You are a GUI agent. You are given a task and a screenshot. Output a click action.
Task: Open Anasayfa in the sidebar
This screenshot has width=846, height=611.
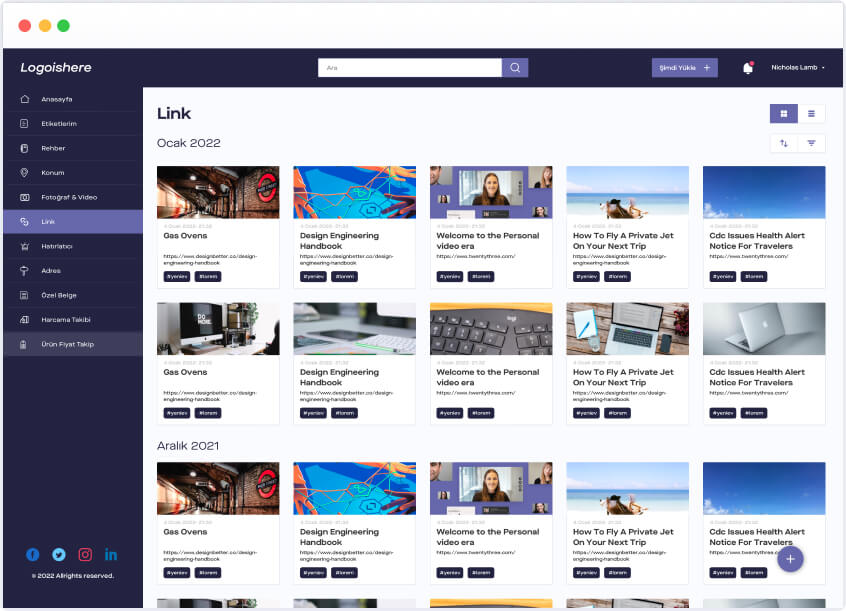tap(56, 99)
